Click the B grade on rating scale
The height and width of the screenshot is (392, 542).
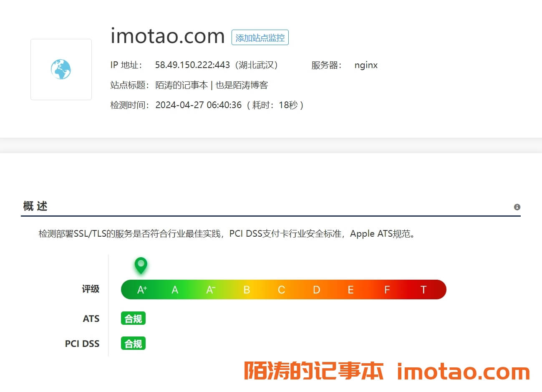(247, 290)
